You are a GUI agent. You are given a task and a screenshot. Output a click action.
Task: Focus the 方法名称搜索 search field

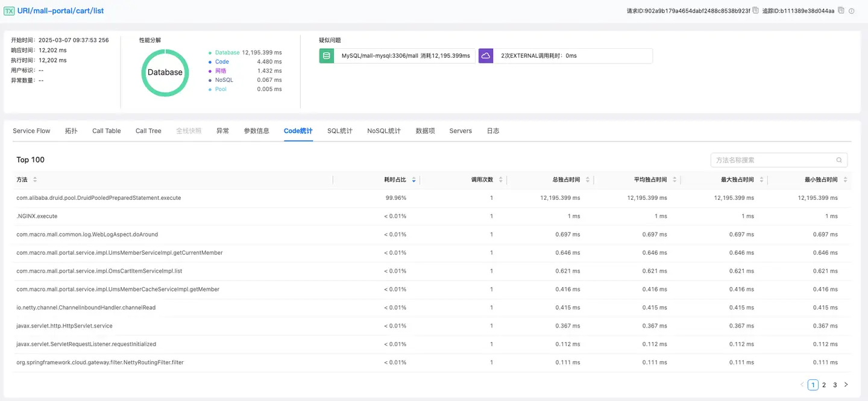(773, 160)
